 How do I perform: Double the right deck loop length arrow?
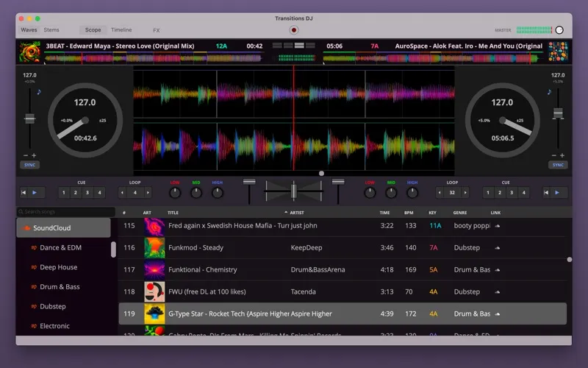[465, 193]
